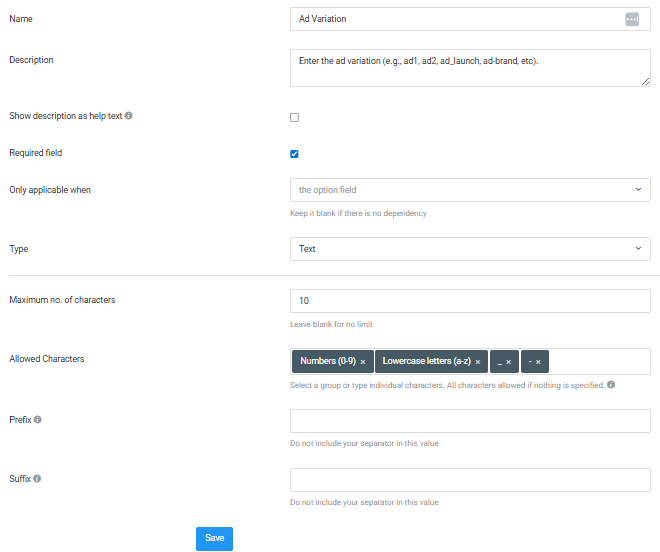Remove the underscore character tag
Viewport: 660px width, 552px height.
(x=508, y=362)
